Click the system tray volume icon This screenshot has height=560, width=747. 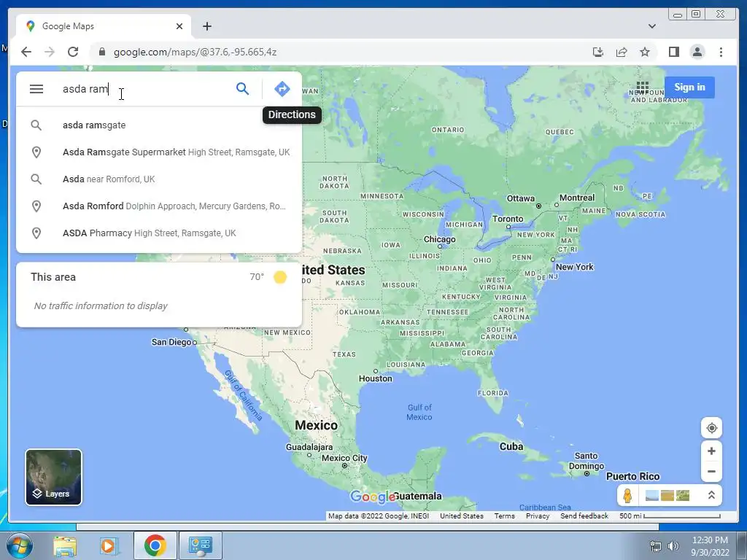673,546
